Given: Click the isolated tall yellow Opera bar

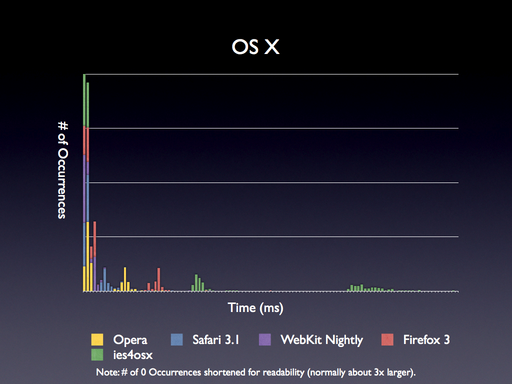Looking at the screenshot, I should click(x=125, y=279).
